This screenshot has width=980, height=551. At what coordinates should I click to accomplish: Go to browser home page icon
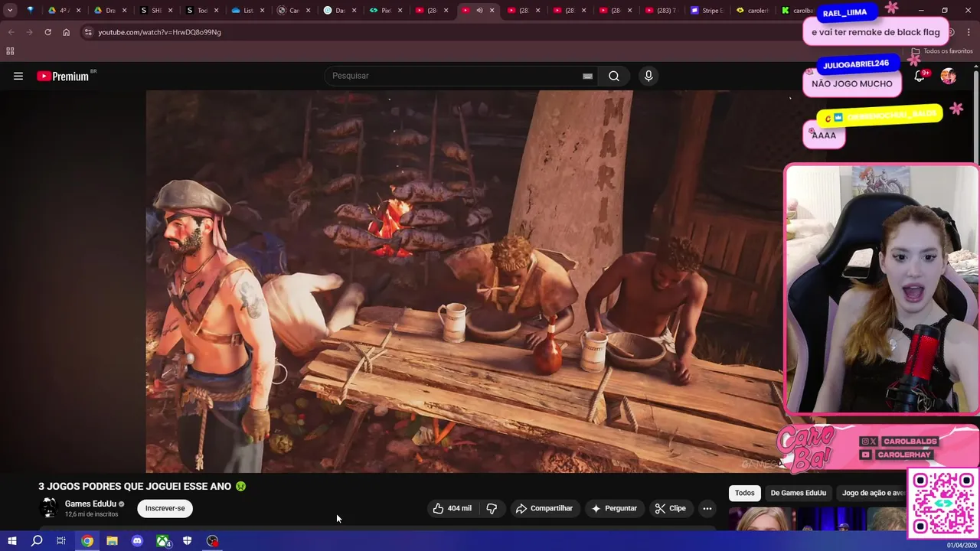[66, 32]
